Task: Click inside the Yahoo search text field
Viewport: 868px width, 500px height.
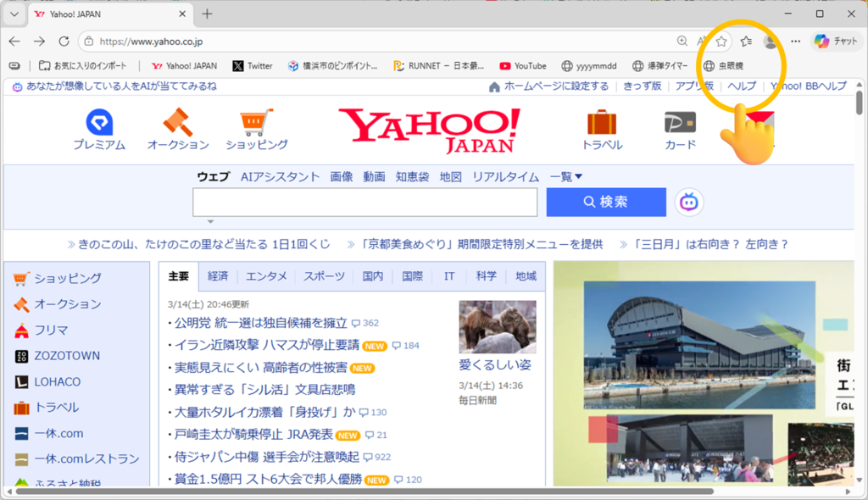Action: click(364, 202)
